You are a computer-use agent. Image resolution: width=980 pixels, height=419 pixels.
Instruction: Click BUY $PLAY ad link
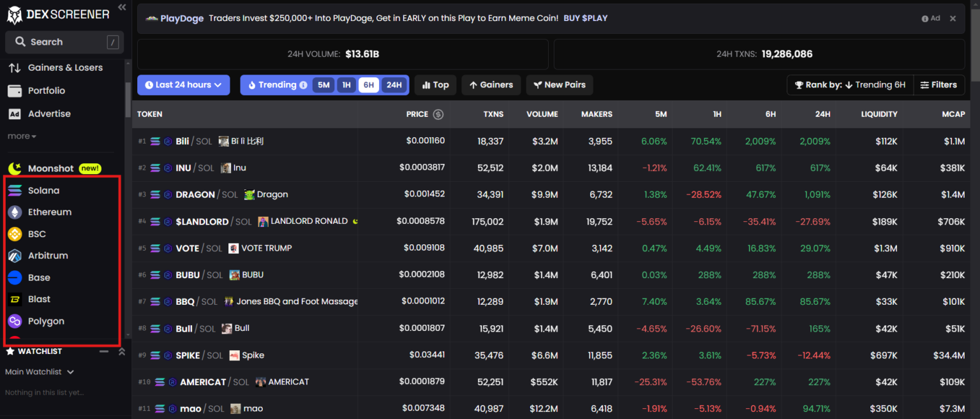(x=585, y=18)
